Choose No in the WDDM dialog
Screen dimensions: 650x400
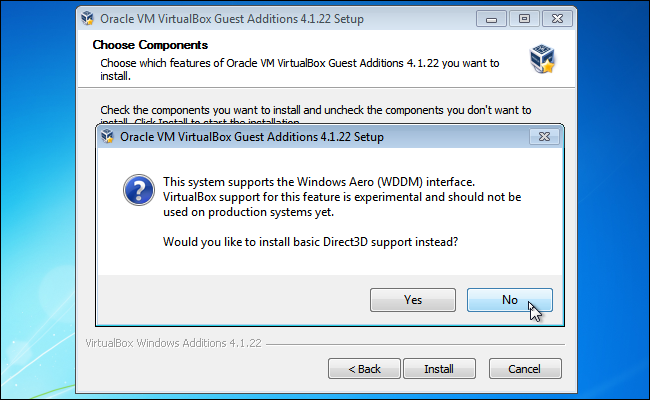pos(509,300)
